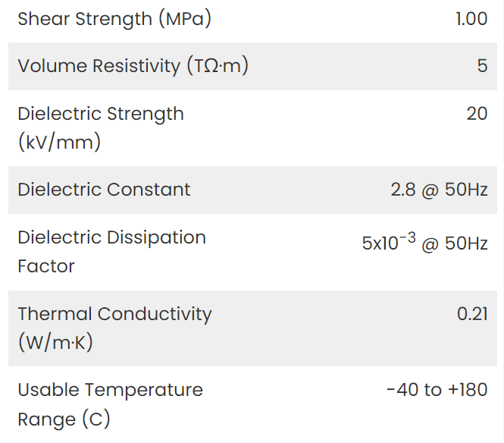Image resolution: width=504 pixels, height=443 pixels.
Task: Click the Dielectric Strength label text
Action: (x=101, y=114)
